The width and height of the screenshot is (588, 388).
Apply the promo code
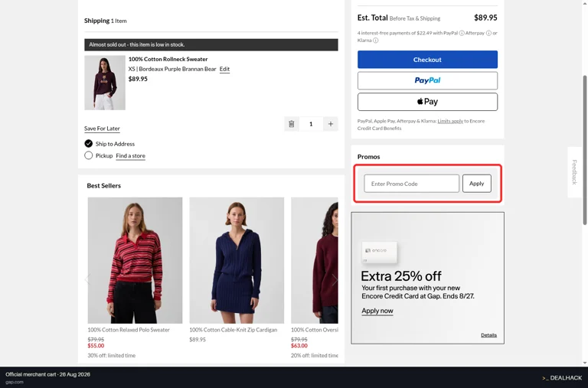[x=477, y=184]
